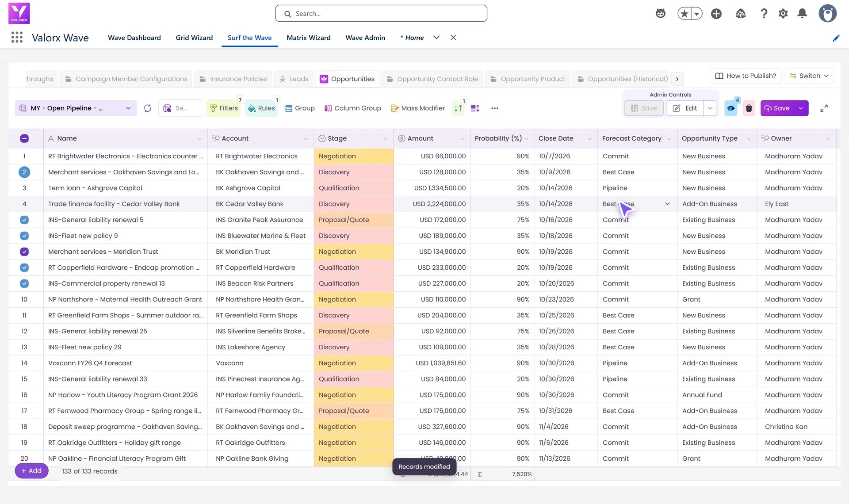The width and height of the screenshot is (849, 504).
Task: Toggle the select-all header checkbox
Action: 24,138
